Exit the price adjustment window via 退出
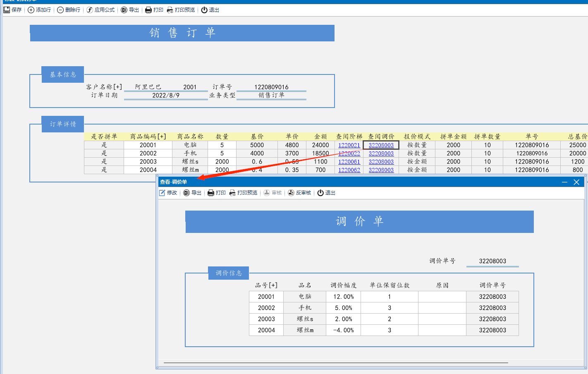The width and height of the screenshot is (588, 374). [326, 193]
